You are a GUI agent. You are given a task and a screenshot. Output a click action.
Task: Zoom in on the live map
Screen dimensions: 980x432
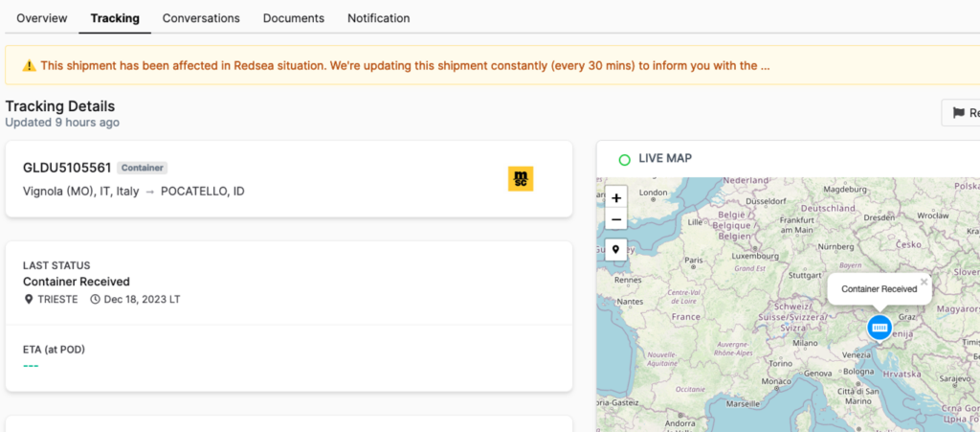[x=616, y=197]
